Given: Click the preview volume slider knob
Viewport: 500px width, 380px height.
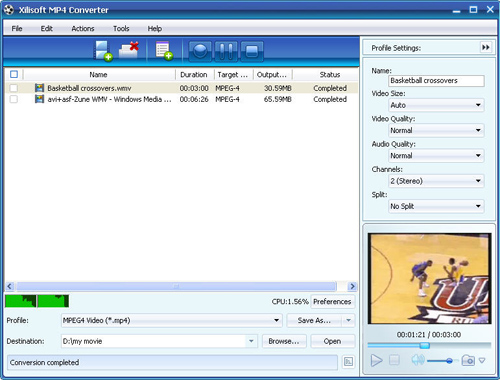Looking at the screenshot, I should (x=449, y=360).
